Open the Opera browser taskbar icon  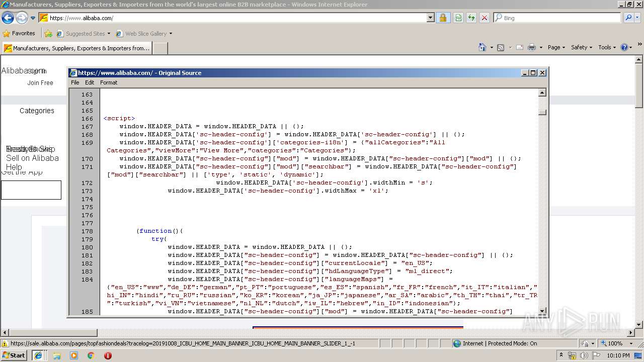pos(108,355)
